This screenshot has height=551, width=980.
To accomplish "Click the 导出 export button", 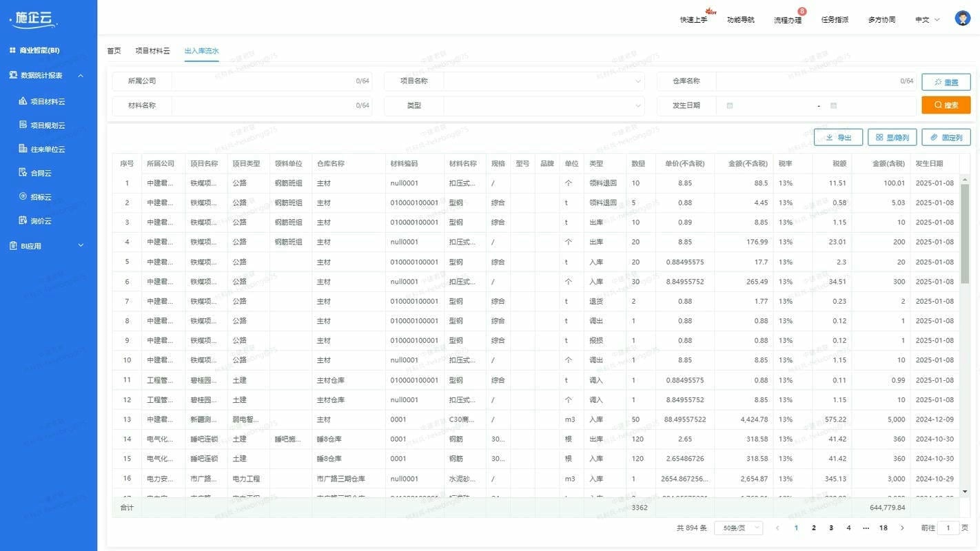I will coord(838,138).
